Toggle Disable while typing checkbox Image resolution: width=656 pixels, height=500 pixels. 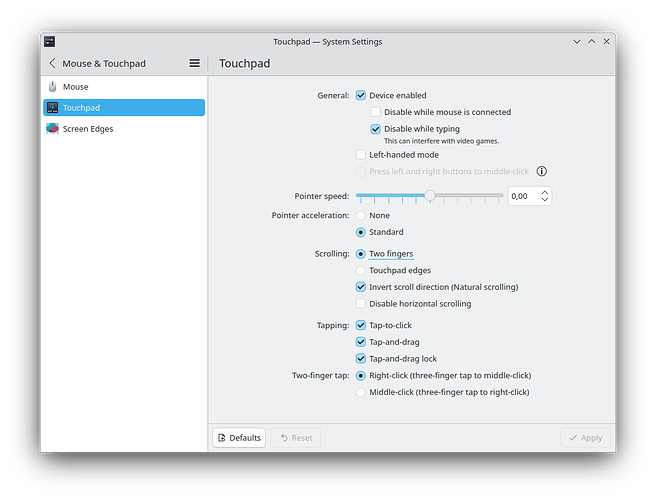click(x=375, y=129)
